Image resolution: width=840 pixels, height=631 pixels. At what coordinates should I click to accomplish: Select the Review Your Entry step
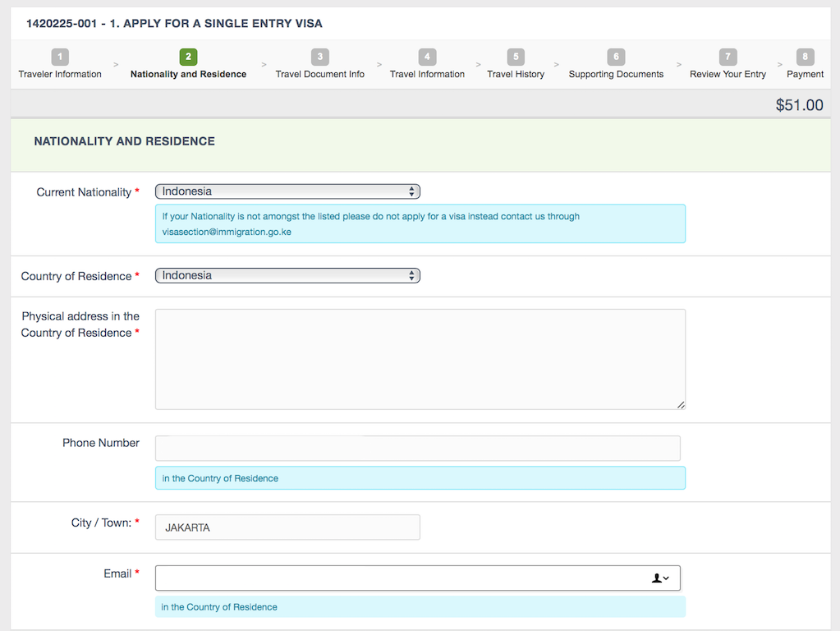(728, 74)
